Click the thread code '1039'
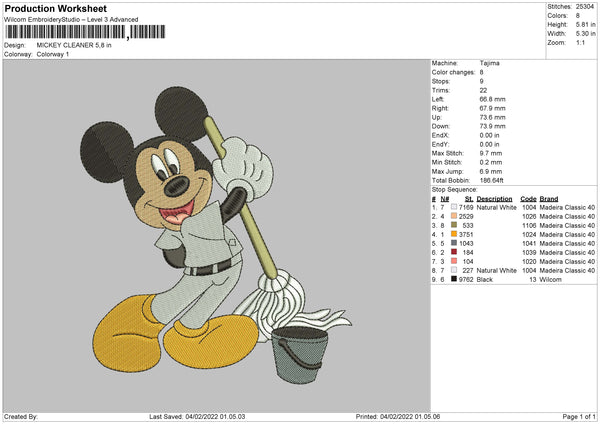600x424 pixels. [529, 252]
